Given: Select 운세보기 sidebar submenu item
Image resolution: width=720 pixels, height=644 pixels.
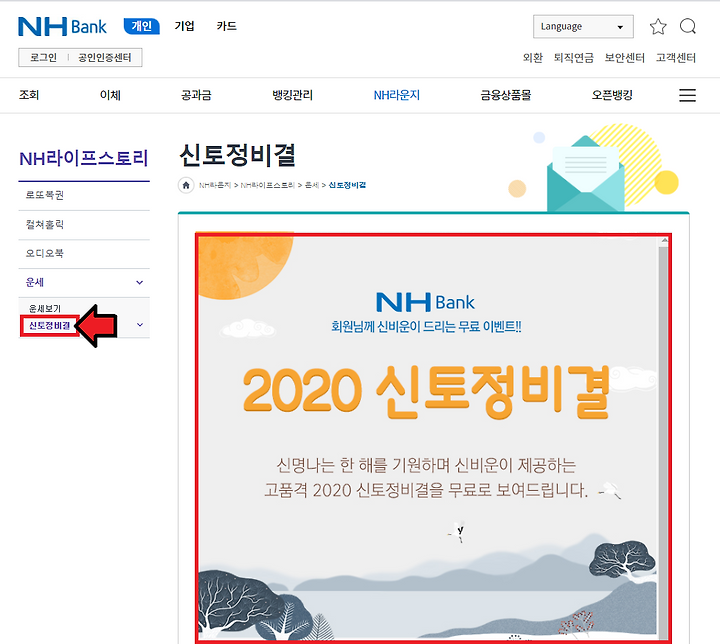Looking at the screenshot, I should tap(45, 308).
